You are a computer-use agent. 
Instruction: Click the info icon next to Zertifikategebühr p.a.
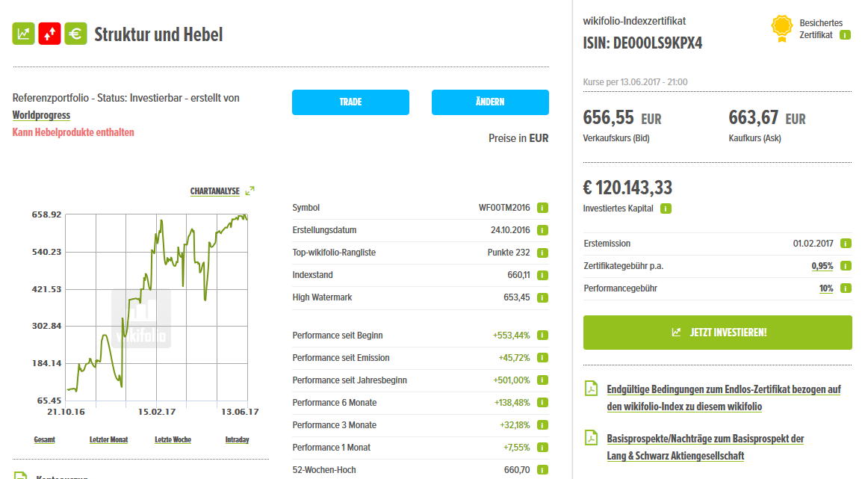pos(845,265)
